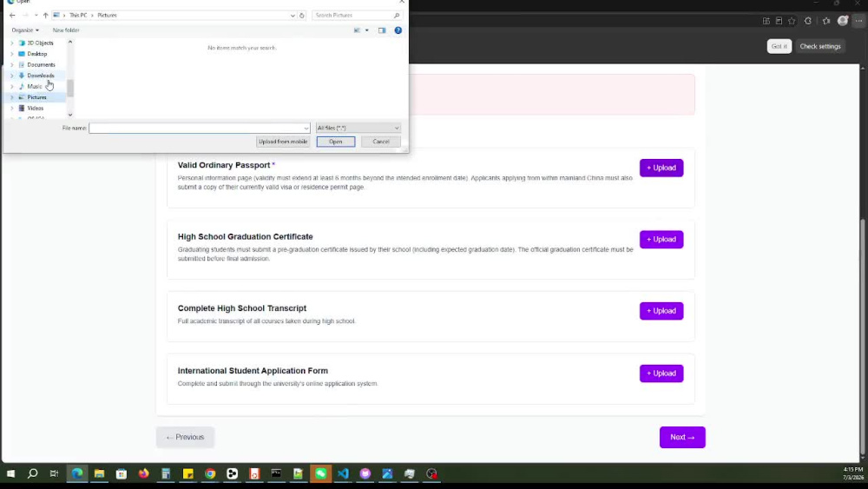Add this page to favorites star
Viewport: 868px width, 489px height.
point(792,21)
